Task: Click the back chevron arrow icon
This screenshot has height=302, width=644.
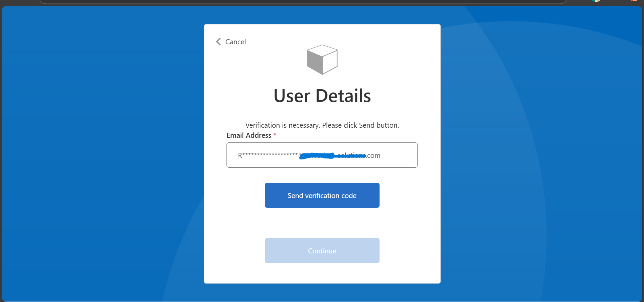Action: [218, 42]
